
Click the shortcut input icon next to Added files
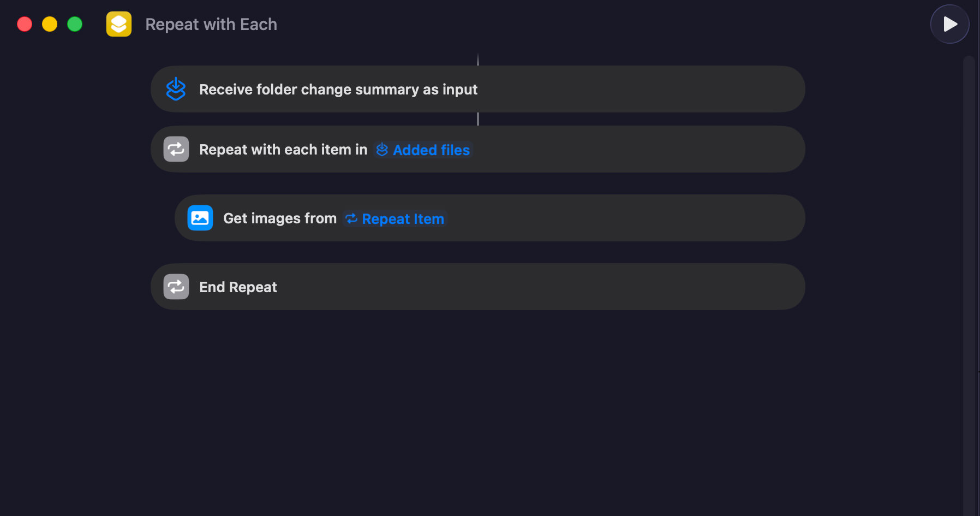click(x=381, y=150)
